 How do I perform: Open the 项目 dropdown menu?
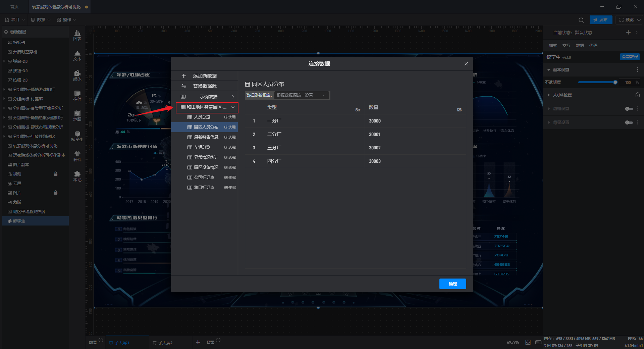[x=15, y=20]
